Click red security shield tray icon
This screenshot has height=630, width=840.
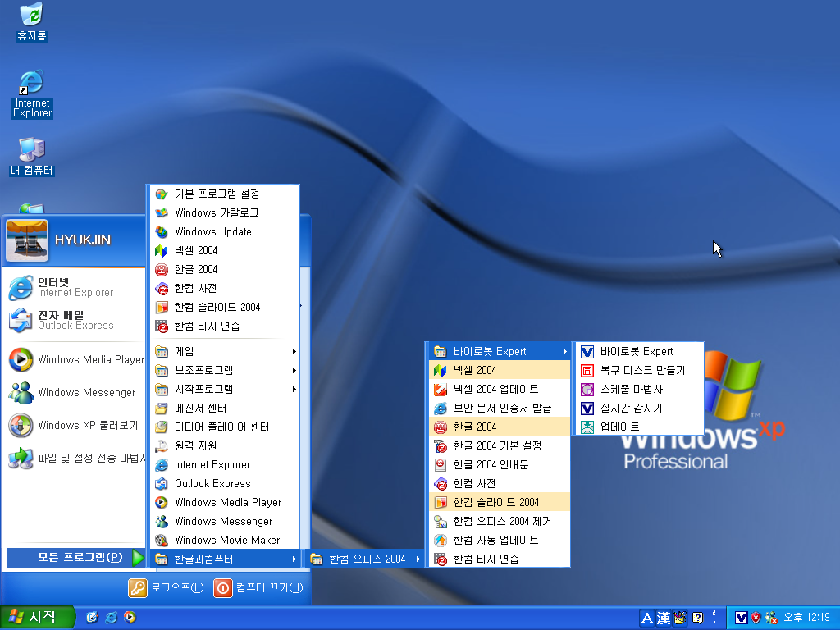tap(756, 618)
